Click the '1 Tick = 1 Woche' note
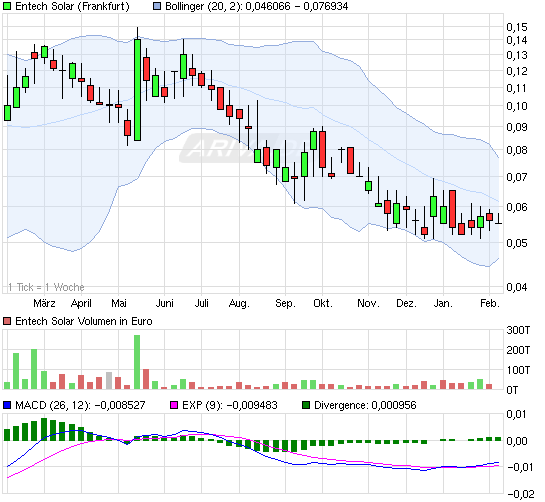This screenshot has width=545, height=502. tap(46, 287)
